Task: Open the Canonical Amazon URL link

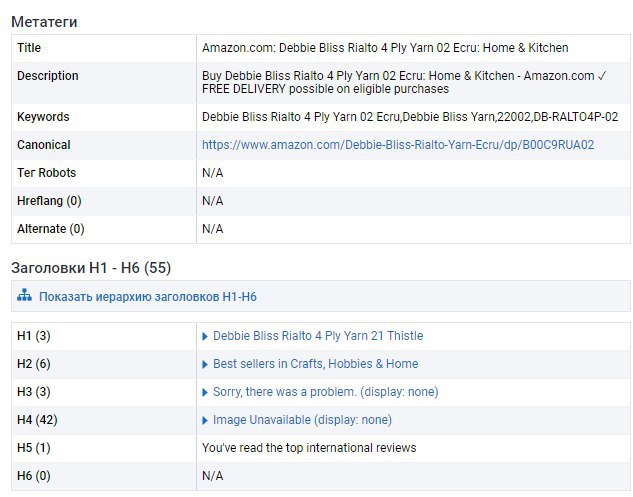Action: [x=398, y=145]
